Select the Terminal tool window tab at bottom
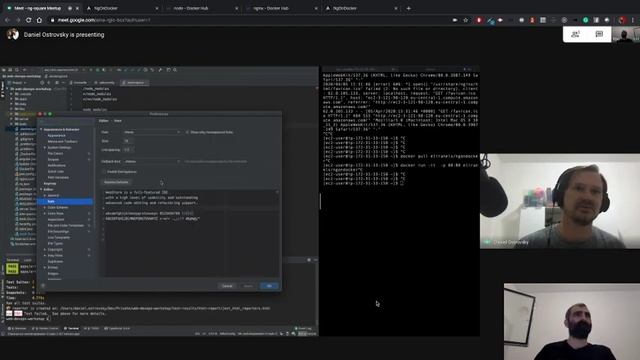Viewport: 640px width, 360px height. (71, 328)
